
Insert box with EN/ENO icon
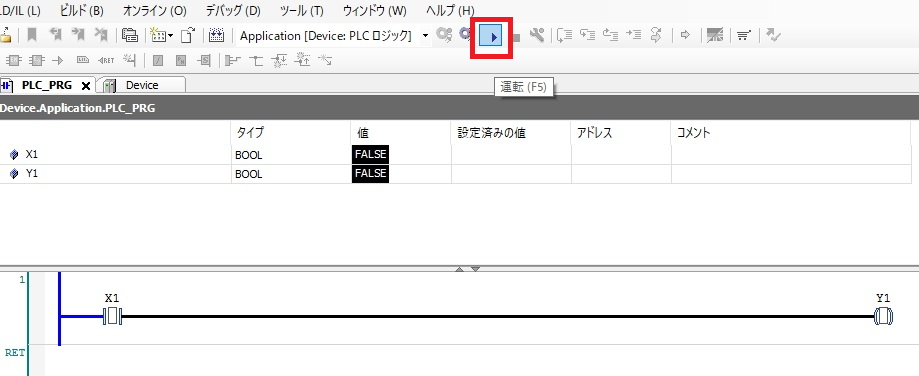click(37, 60)
